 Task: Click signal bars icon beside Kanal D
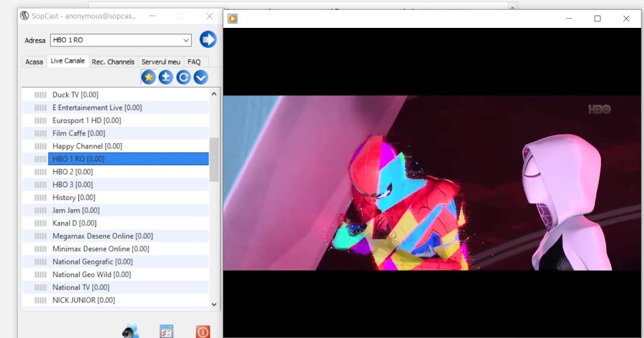click(x=40, y=223)
